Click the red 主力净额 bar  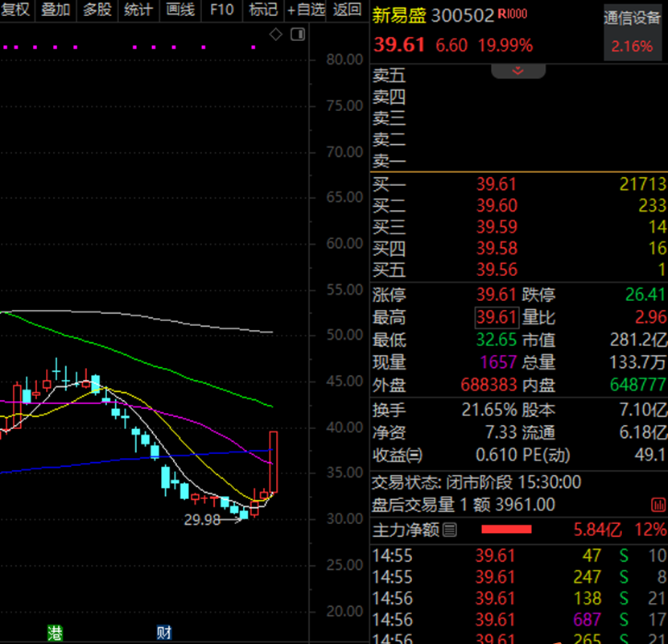pyautogui.click(x=506, y=530)
